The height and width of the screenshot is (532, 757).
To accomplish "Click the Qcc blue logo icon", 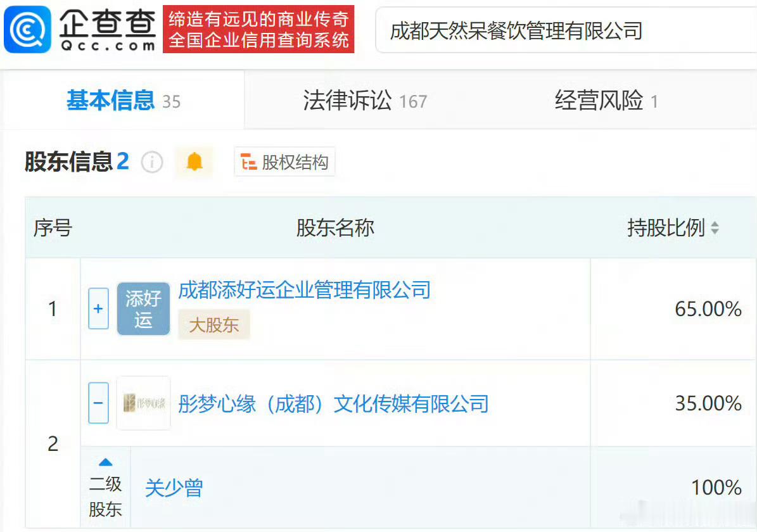I will pyautogui.click(x=27, y=29).
